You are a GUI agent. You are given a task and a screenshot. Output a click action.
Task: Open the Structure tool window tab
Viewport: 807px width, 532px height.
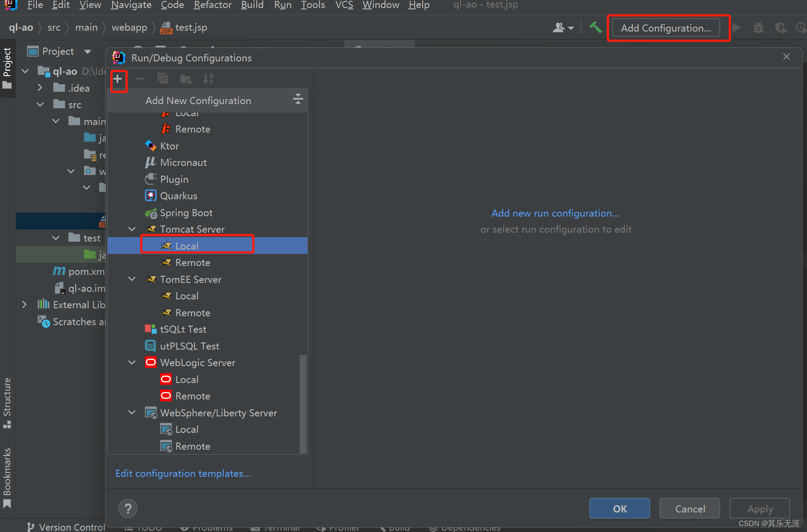click(7, 403)
